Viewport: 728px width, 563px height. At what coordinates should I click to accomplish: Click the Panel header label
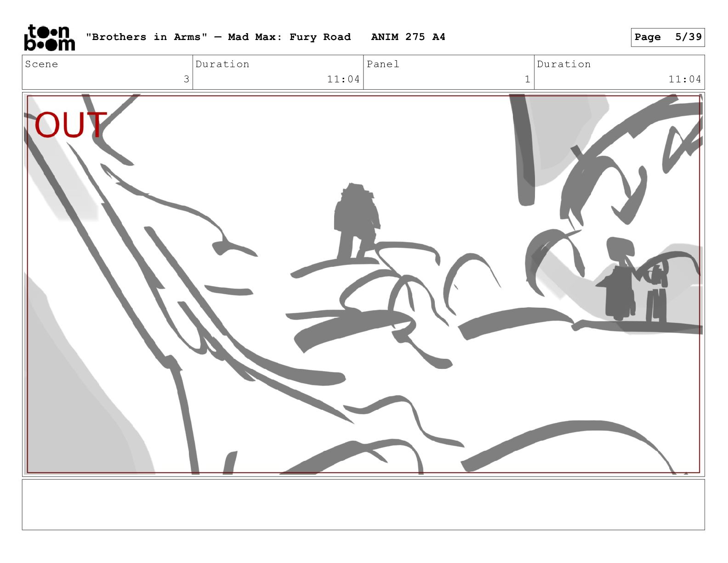383,64
